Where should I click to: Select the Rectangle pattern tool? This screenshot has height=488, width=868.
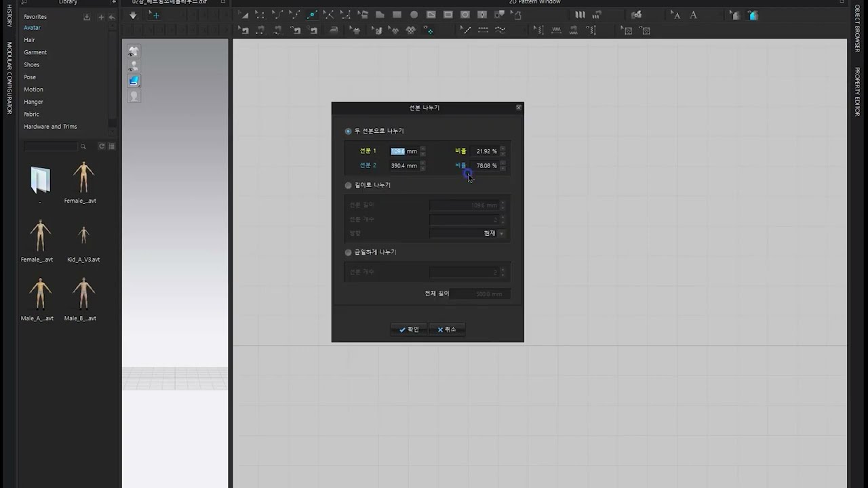click(397, 15)
